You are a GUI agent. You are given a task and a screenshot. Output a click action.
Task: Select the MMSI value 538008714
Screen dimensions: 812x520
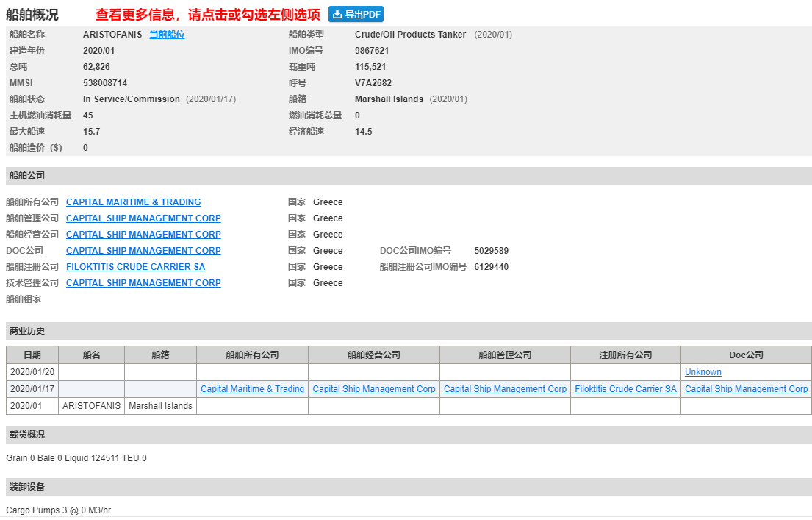tap(105, 83)
